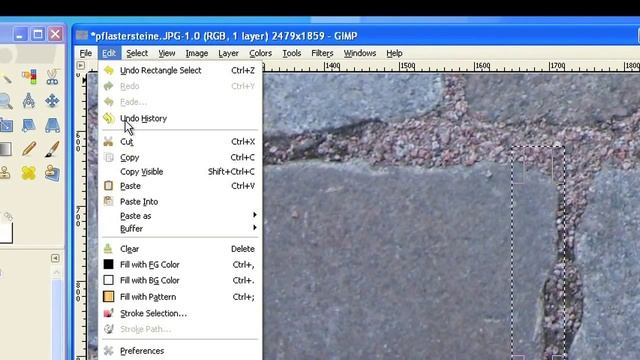Image resolution: width=640 pixels, height=360 pixels.
Task: Expand the Paste as submenu
Action: pos(180,216)
